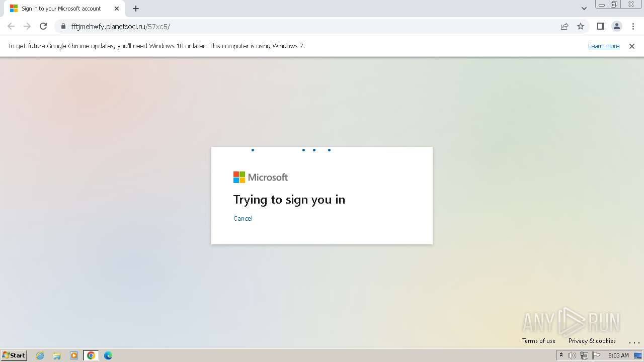Select the 'Sign in to your Microsoft account' tab
Image resolution: width=644 pixels, height=362 pixels.
[63, 9]
